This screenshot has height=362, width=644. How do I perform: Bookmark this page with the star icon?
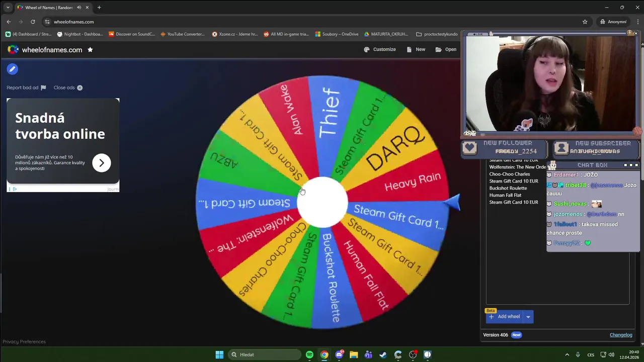(x=585, y=22)
